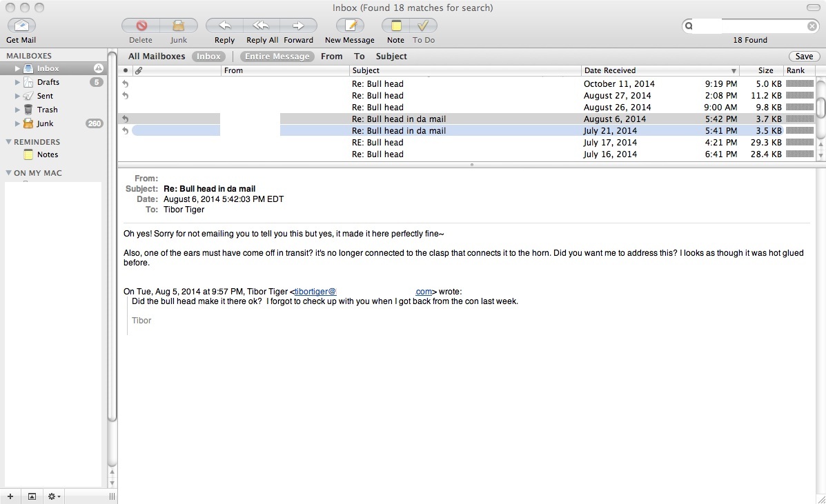
Task: Create a new Note
Action: pos(395,26)
